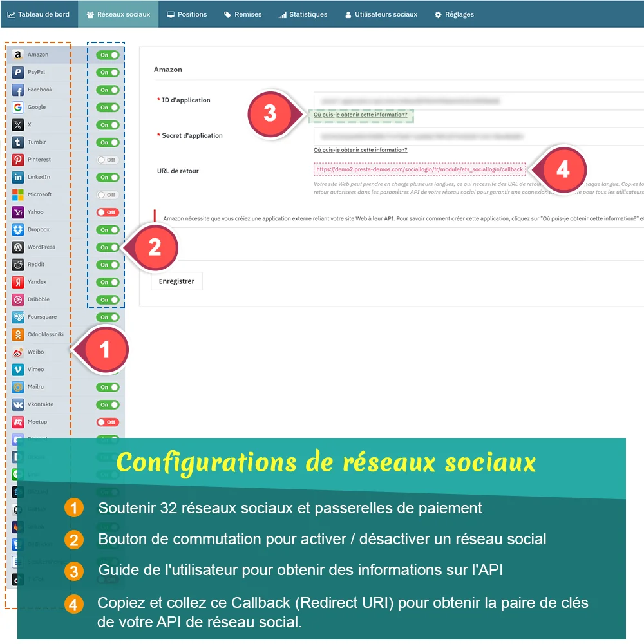This screenshot has height=644, width=644.
Task: Choose the Yahoo icon
Action: pos(17,212)
